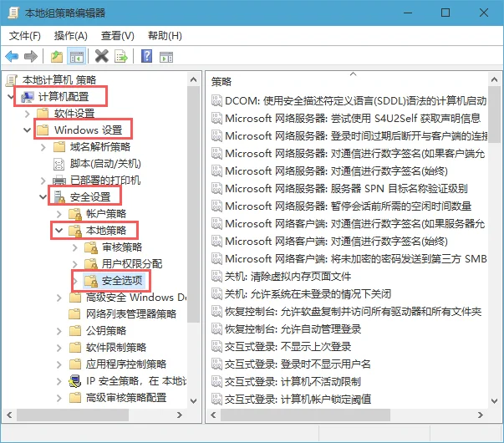Click the 用户权限分配 folder icon
Viewport: 504px width, 443px height.
pos(90,264)
